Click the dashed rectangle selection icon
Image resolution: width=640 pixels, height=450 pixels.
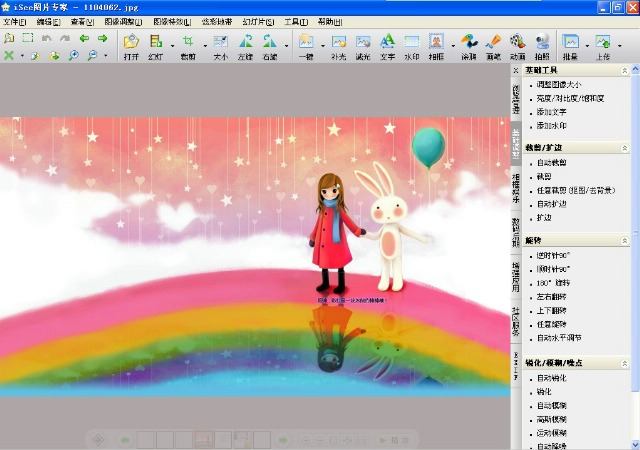(27, 38)
